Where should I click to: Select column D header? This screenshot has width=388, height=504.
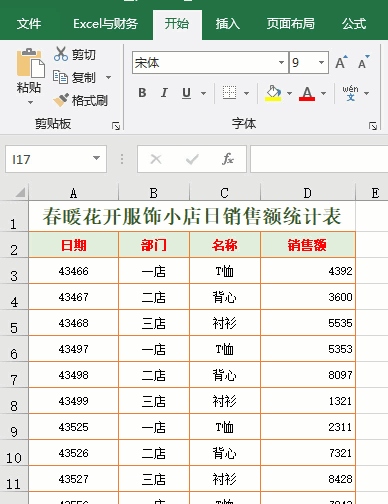(x=308, y=193)
